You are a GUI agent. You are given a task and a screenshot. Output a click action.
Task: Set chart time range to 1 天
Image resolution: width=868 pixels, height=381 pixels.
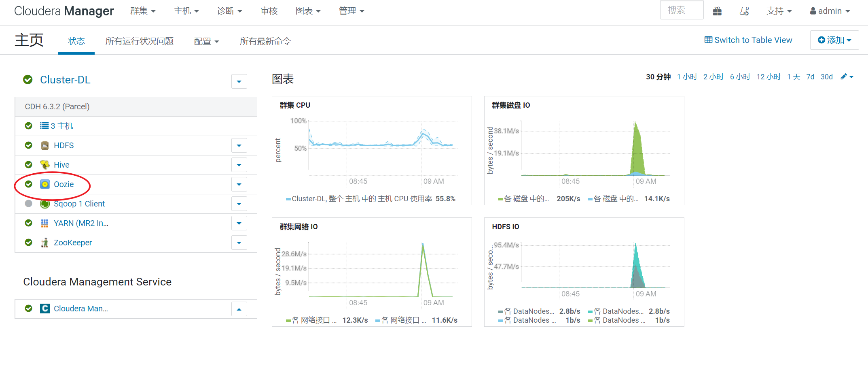794,77
